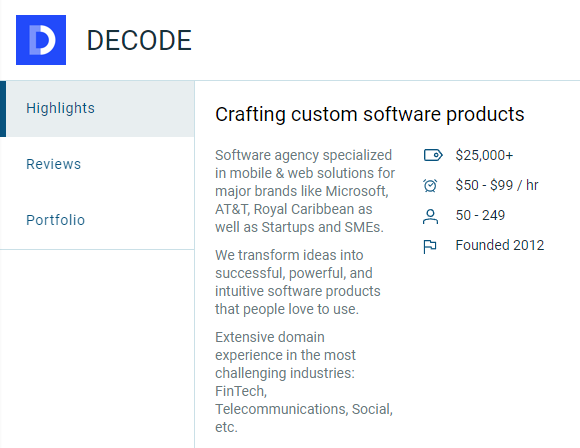Open the Highlights tab

click(97, 109)
